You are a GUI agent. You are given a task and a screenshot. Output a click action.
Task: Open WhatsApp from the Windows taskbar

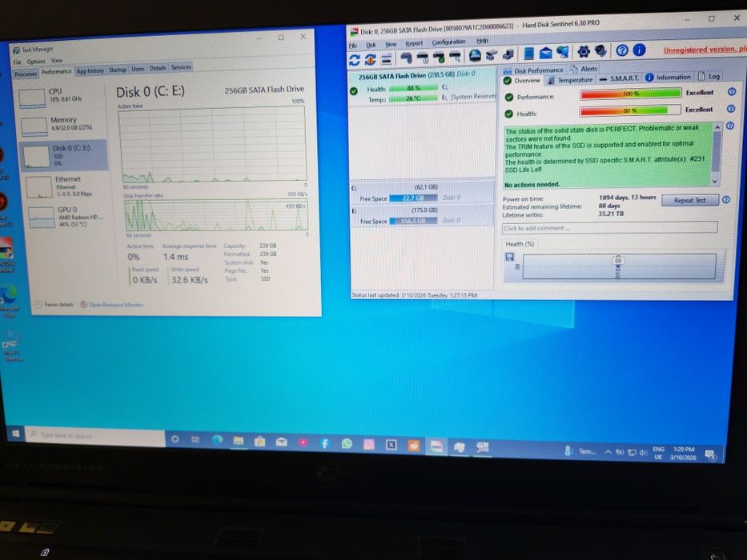tap(347, 444)
